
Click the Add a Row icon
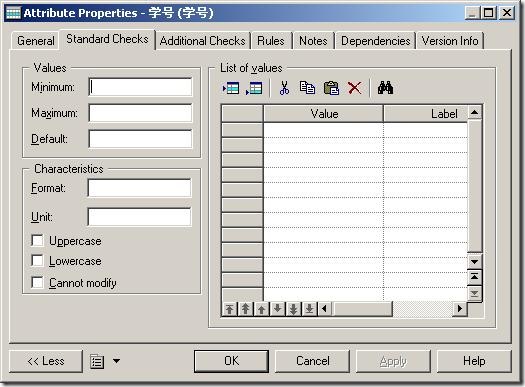[254, 88]
